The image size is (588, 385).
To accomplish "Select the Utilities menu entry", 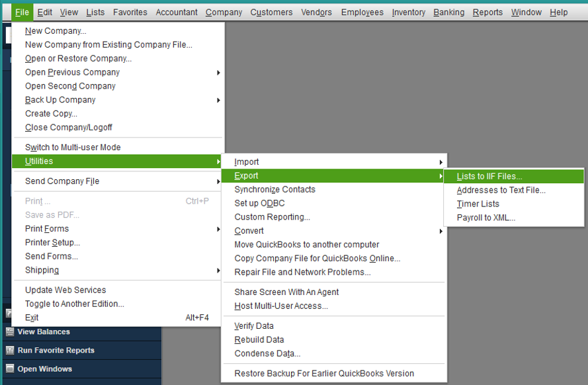I will point(117,161).
